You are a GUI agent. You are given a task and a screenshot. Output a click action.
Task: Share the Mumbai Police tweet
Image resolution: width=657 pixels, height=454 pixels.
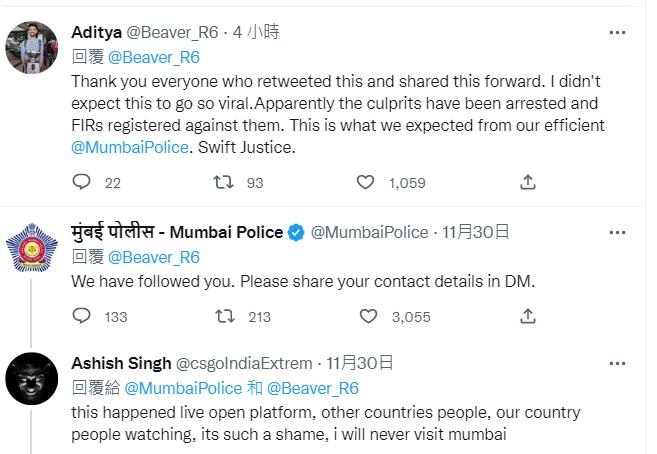(528, 316)
